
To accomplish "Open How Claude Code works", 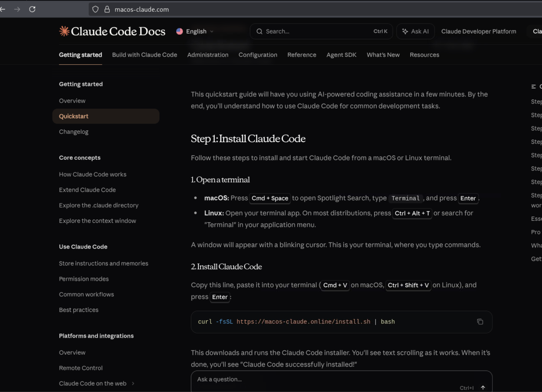I will pos(93,174).
